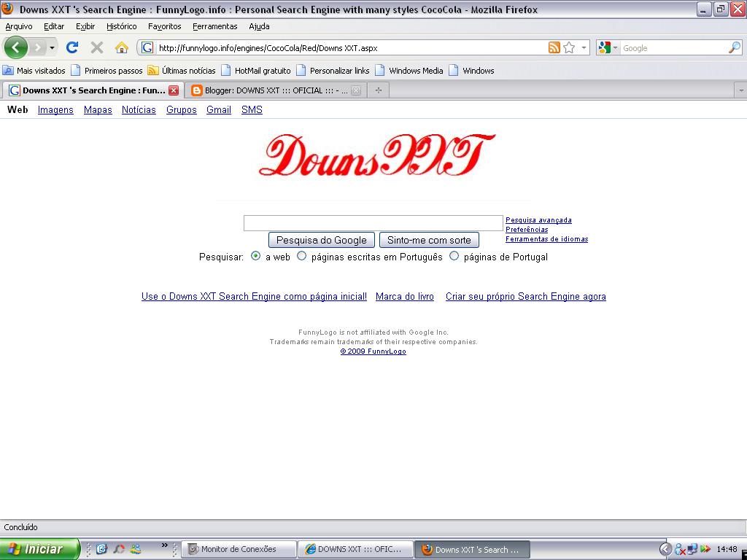Show hidden system tray icons arrow
This screenshot has width=747, height=560.
665,550
